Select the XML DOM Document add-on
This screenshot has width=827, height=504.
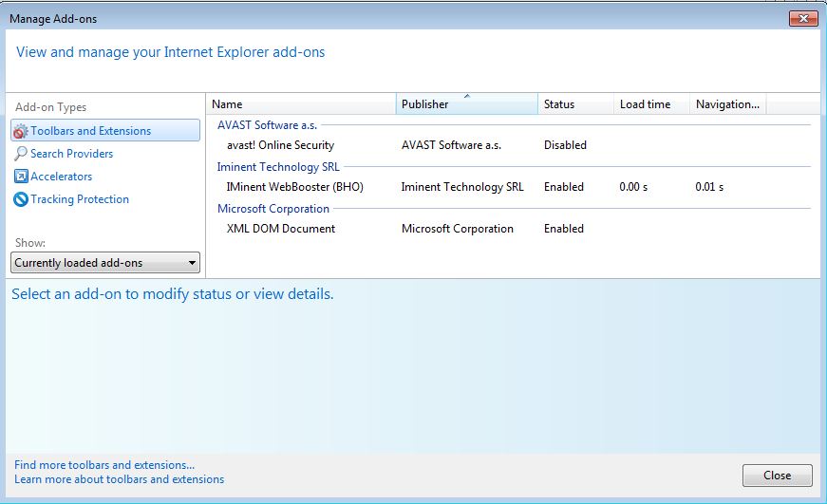[x=281, y=229]
